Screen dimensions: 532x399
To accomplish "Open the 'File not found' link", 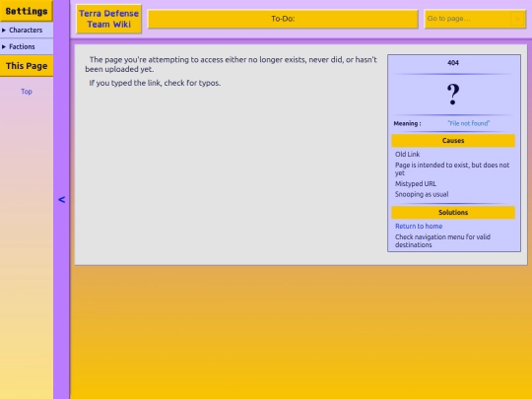I will coord(469,123).
